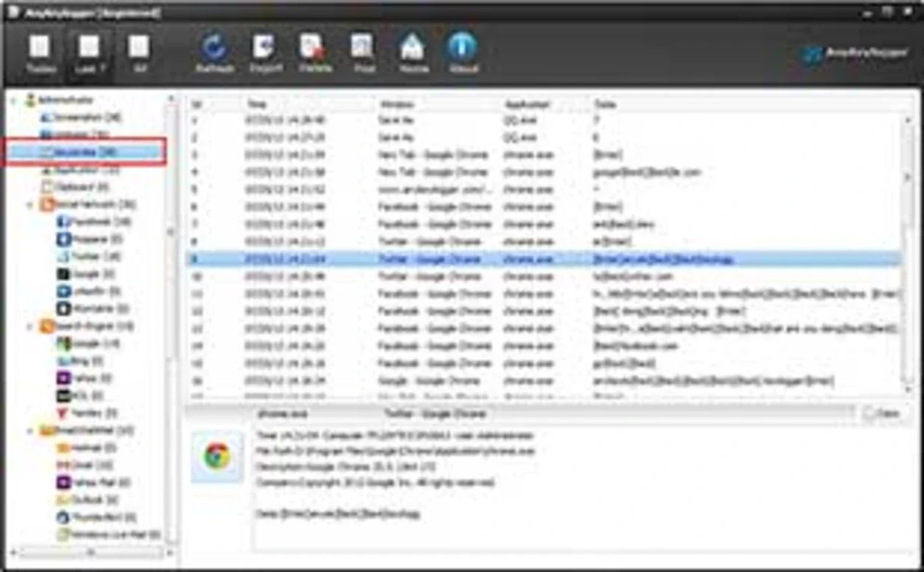Image resolution: width=924 pixels, height=572 pixels.
Task: Select highlighted log row Id 9 Twitter
Action: [x=544, y=259]
